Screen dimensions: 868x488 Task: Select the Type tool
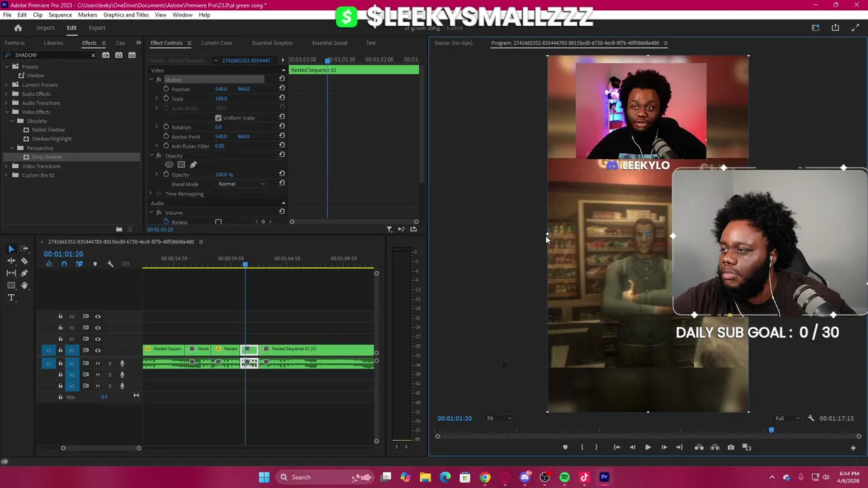[x=11, y=298]
